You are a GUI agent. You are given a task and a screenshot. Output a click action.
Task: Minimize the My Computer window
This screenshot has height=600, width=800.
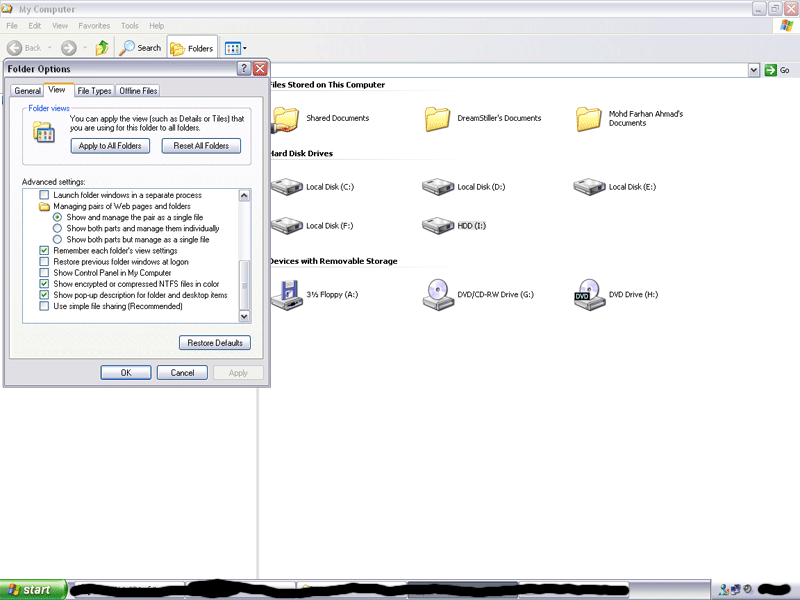pos(759,9)
